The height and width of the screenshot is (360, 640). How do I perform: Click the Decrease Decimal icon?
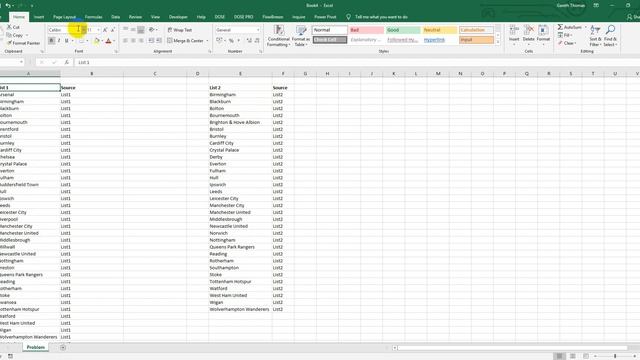click(257, 41)
